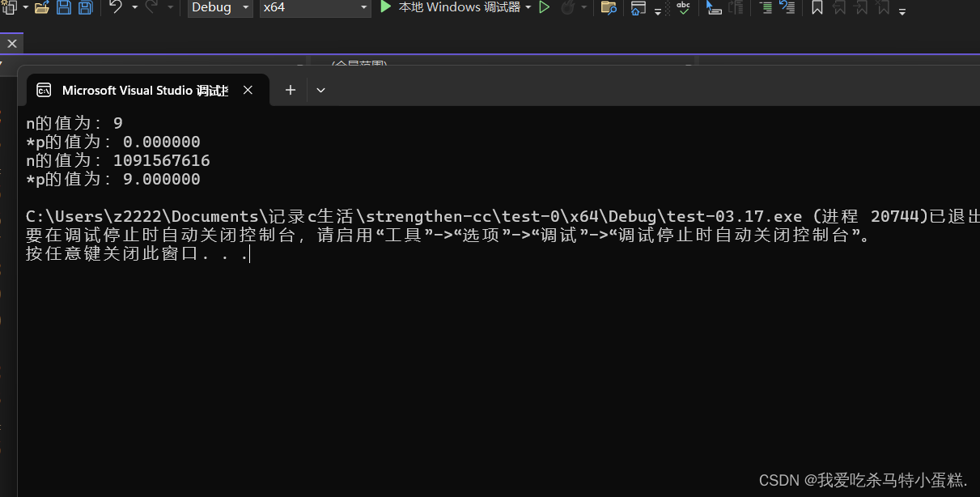
Task: Open the Debug configuration dropdown
Action: point(221,7)
